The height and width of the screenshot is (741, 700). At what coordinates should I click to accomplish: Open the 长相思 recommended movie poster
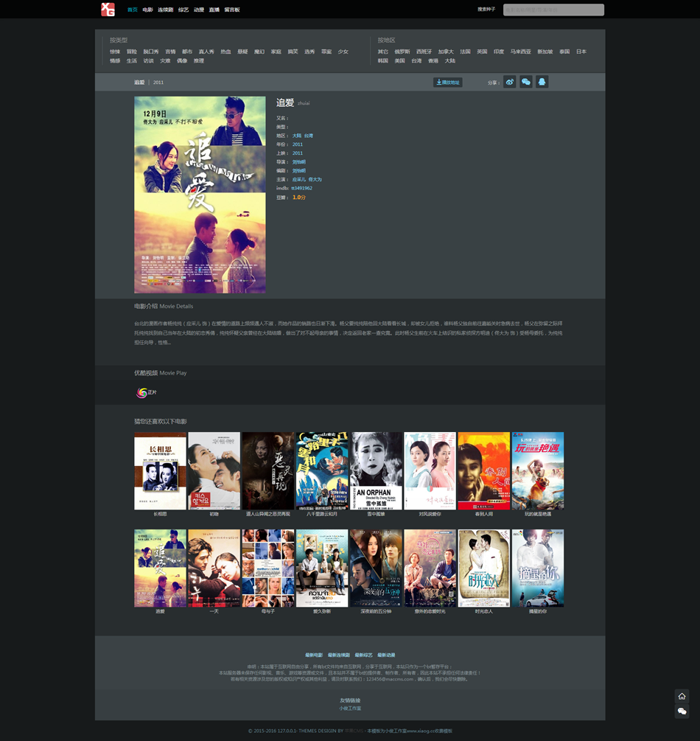click(160, 470)
